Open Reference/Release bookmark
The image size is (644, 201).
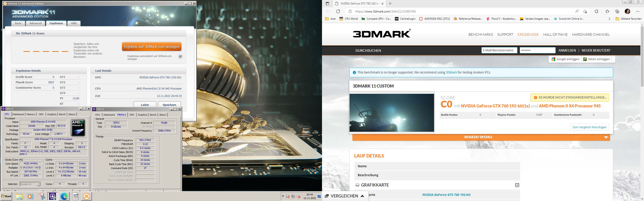click(x=468, y=19)
